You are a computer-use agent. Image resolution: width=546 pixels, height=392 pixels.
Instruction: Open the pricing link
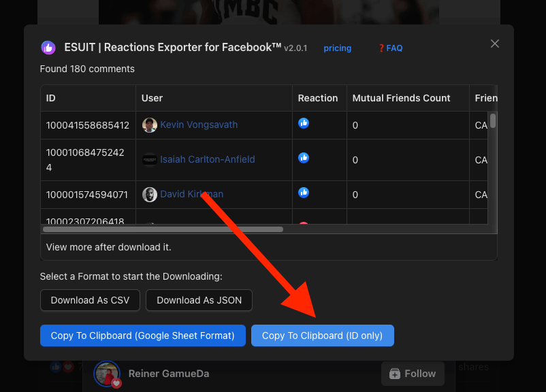coord(337,48)
